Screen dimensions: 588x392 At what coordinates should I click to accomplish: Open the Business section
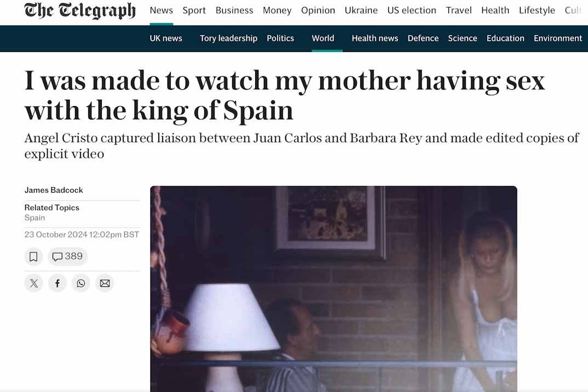click(x=234, y=10)
